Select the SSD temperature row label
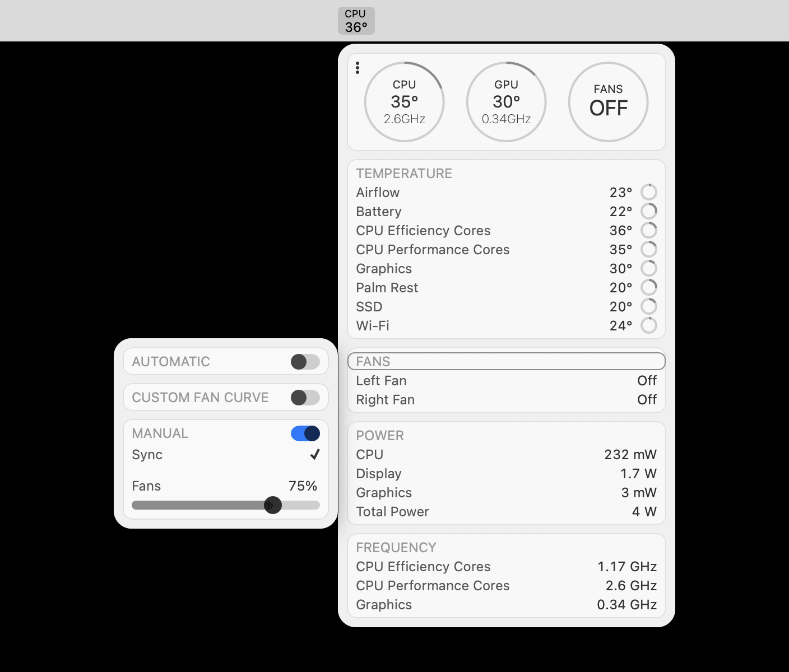The height and width of the screenshot is (672, 789). tap(369, 307)
